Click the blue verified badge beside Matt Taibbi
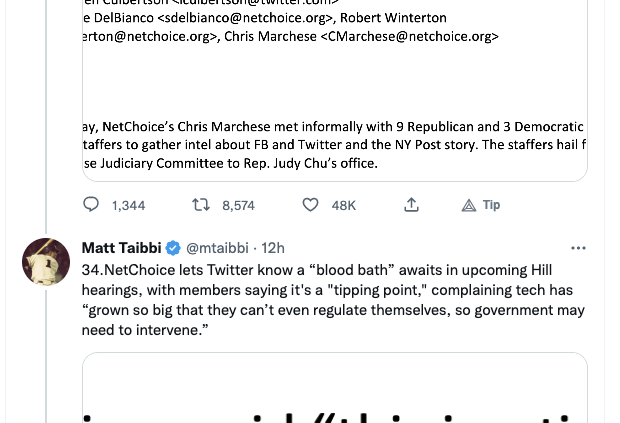This screenshot has width=620, height=423. (x=172, y=248)
